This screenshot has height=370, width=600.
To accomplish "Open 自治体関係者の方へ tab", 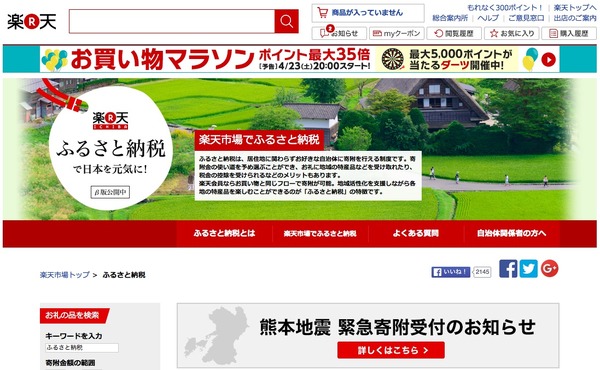I will tap(511, 233).
